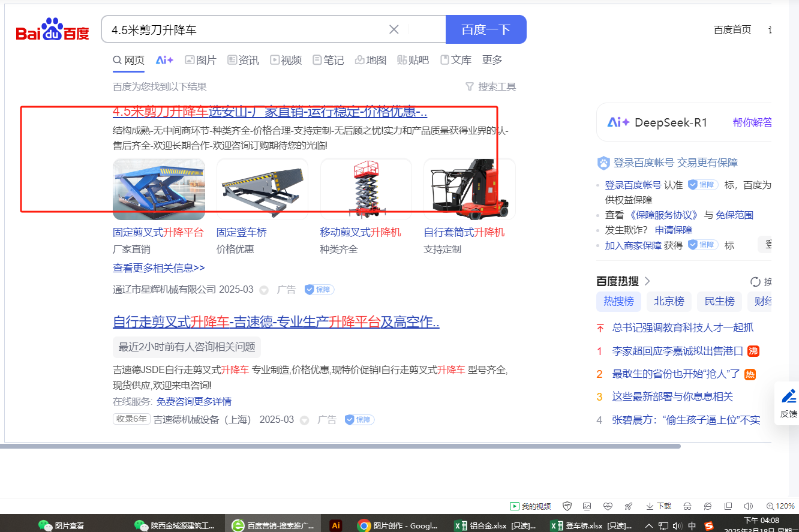Expand the 百度热搜 chevron
The width and height of the screenshot is (799, 532).
click(x=647, y=281)
